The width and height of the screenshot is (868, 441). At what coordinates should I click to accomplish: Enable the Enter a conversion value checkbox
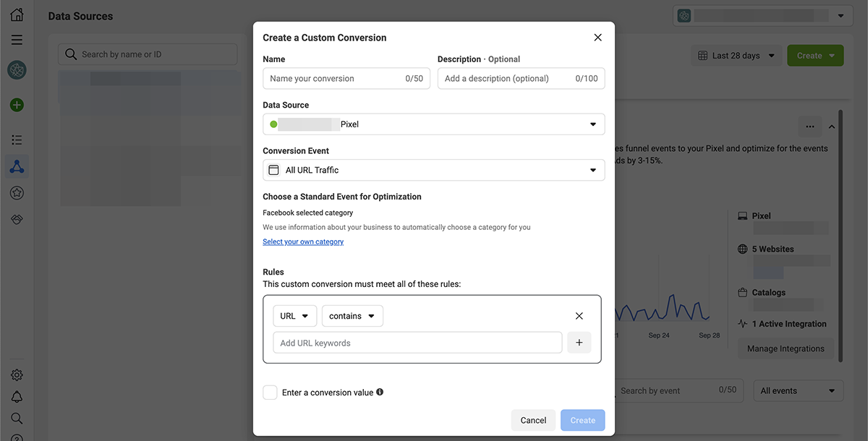click(x=270, y=393)
